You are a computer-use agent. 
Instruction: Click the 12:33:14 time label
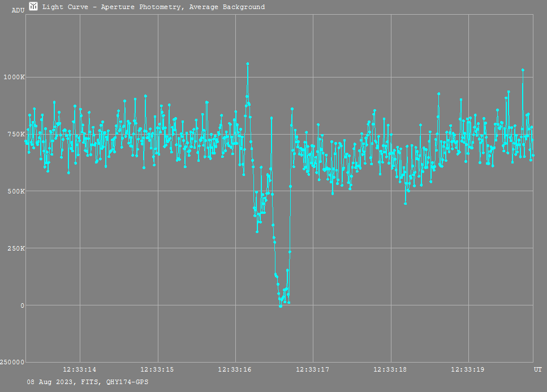(79, 370)
